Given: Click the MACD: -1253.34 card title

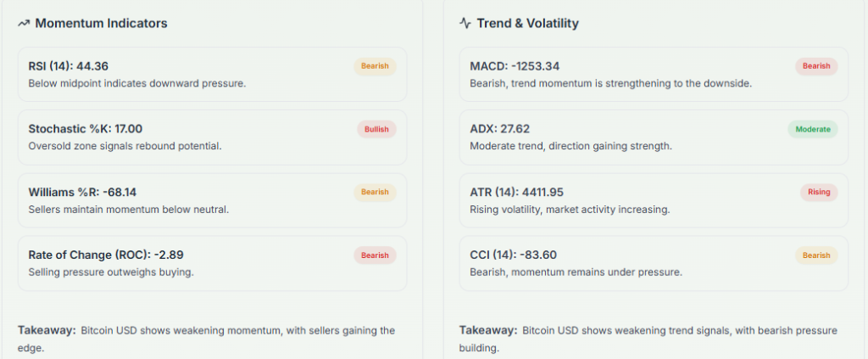Looking at the screenshot, I should [515, 66].
